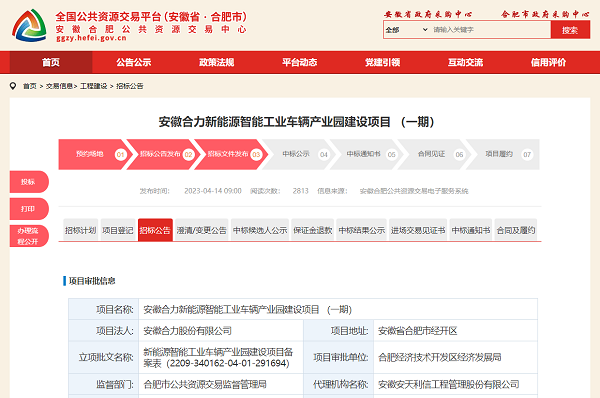Switch to the 合同及履约 tab
The height and width of the screenshot is (398, 600).
tap(516, 230)
